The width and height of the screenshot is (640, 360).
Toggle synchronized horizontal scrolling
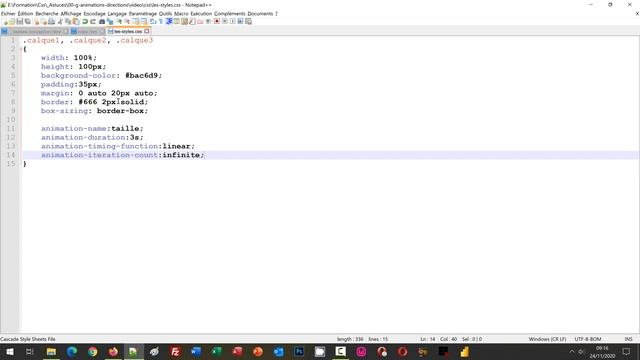click(x=143, y=21)
